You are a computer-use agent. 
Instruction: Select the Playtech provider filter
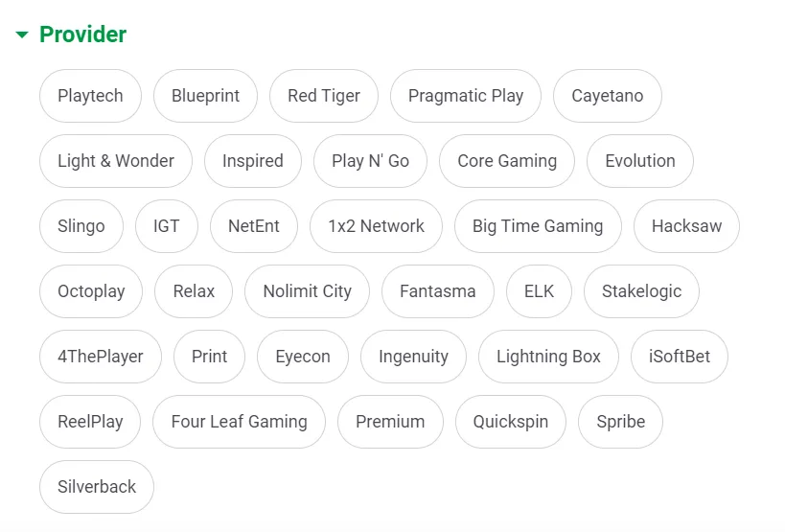tap(90, 96)
